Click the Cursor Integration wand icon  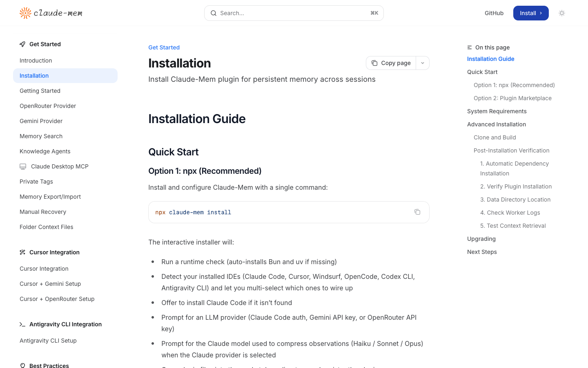pos(22,252)
